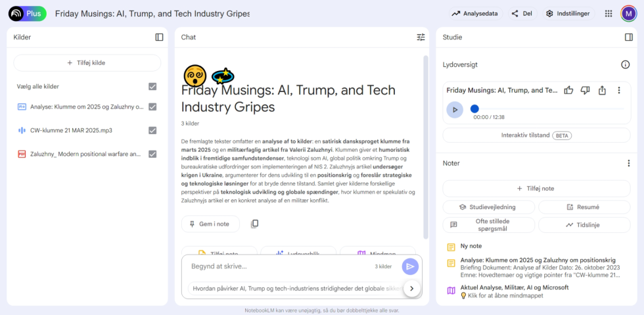Viewport: 644px width, 315px height.
Task: Play the audio overview
Action: coord(455,109)
